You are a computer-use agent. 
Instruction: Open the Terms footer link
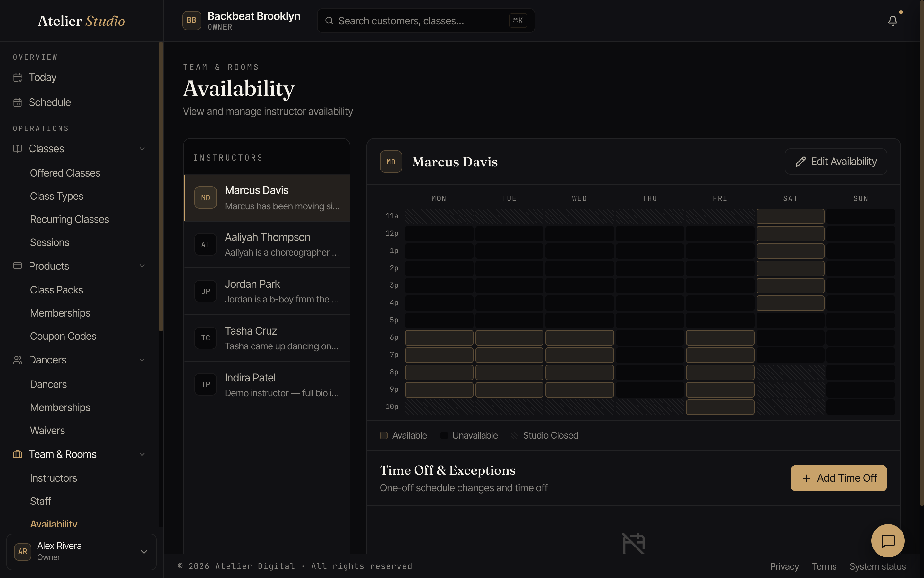click(x=824, y=566)
